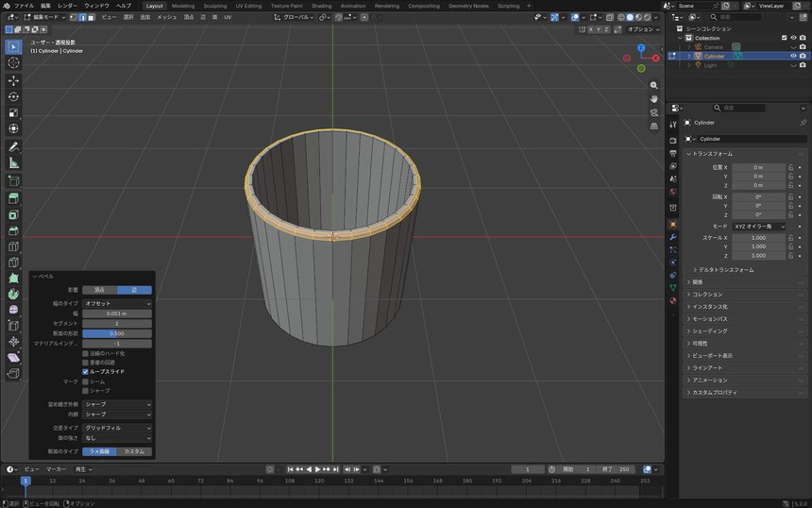Expand the デルタトランスフォーム panel
This screenshot has width=812, height=508.
726,270
